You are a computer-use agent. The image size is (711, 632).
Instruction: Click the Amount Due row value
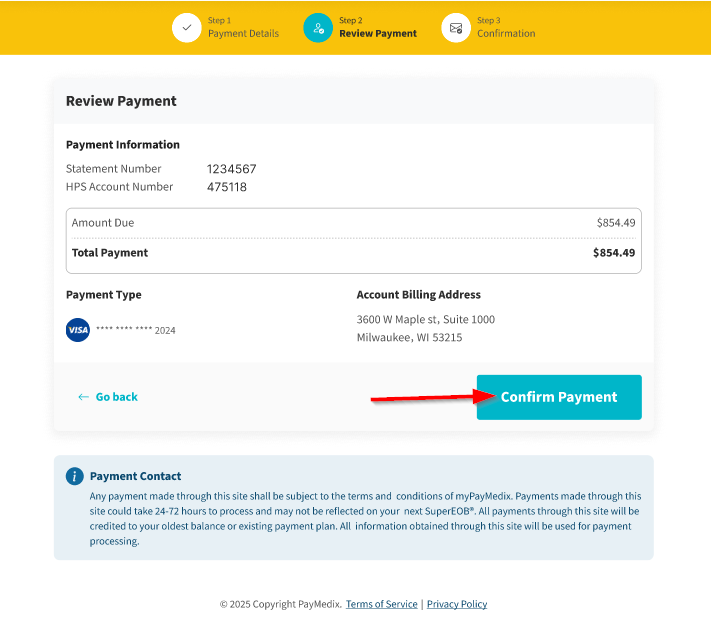click(x=615, y=223)
